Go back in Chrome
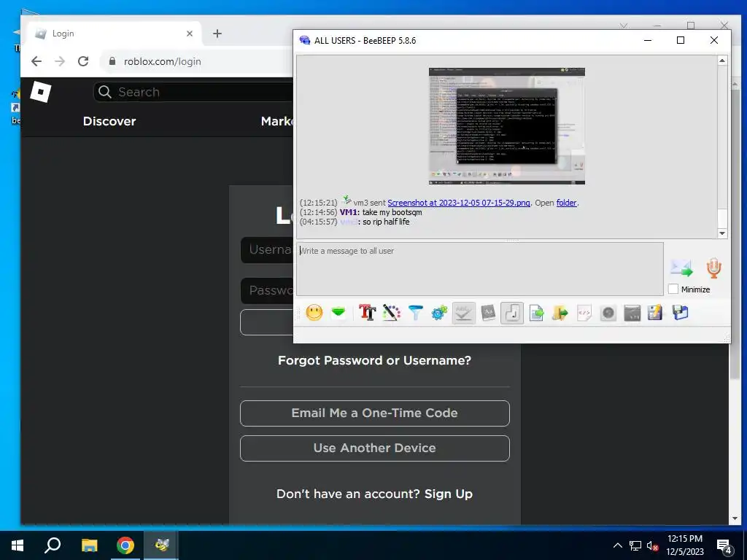The image size is (747, 560). coord(36,61)
